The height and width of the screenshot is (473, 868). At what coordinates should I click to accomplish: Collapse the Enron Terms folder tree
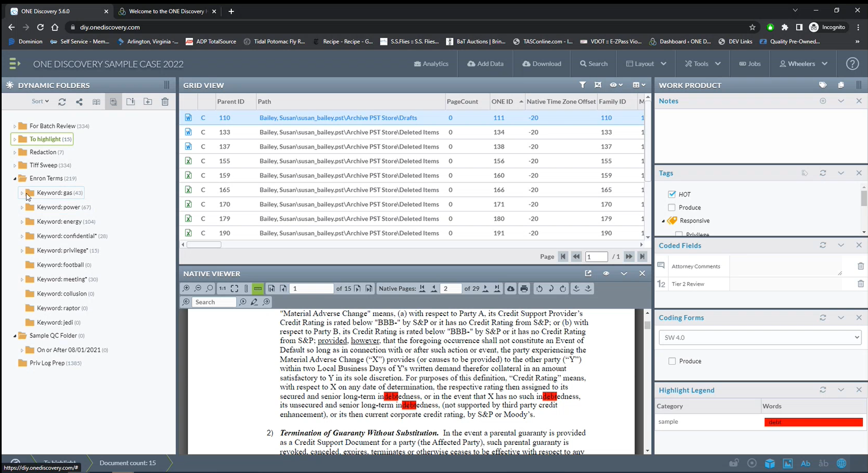click(x=15, y=179)
